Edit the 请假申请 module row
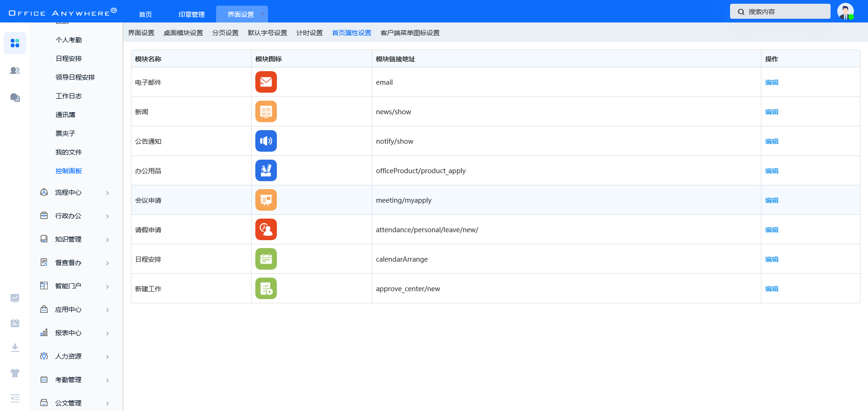 pos(772,230)
